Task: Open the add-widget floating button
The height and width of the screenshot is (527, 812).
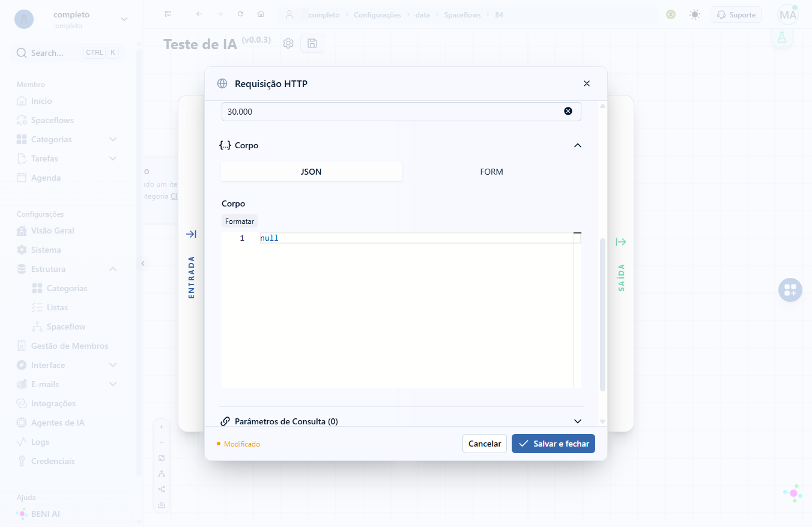Action: 790,290
